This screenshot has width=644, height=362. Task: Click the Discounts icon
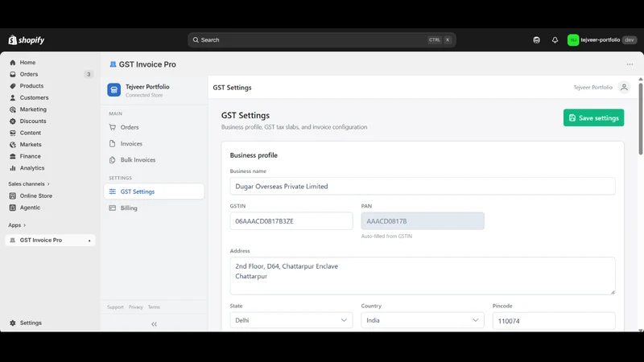pos(13,121)
